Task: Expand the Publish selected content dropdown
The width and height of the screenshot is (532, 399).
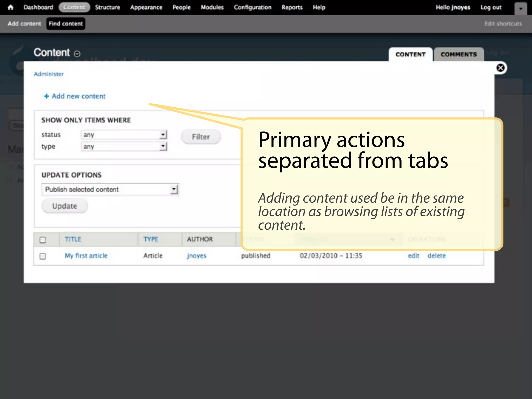Action: 110,189
